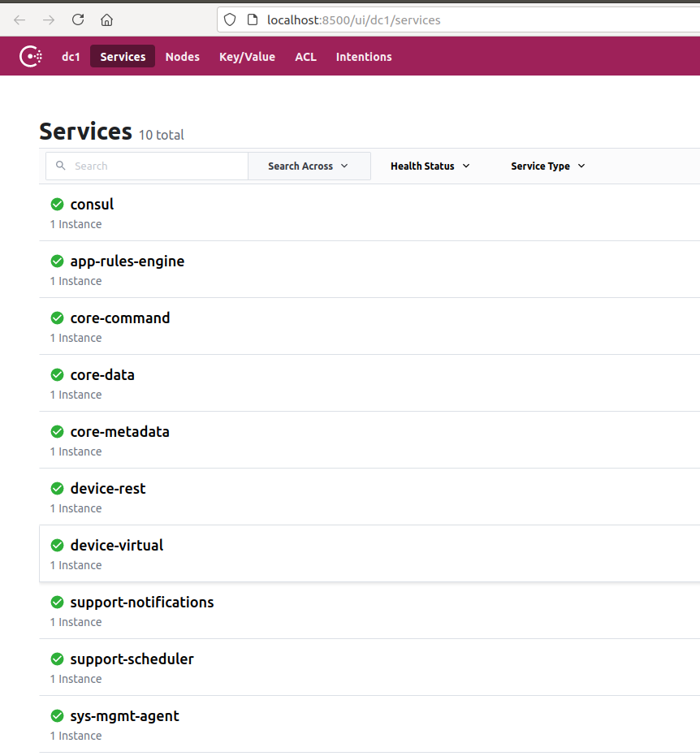Click '1 Instance' under sys-mgmt-agent
Viewport: 700px width, 756px height.
[76, 736]
